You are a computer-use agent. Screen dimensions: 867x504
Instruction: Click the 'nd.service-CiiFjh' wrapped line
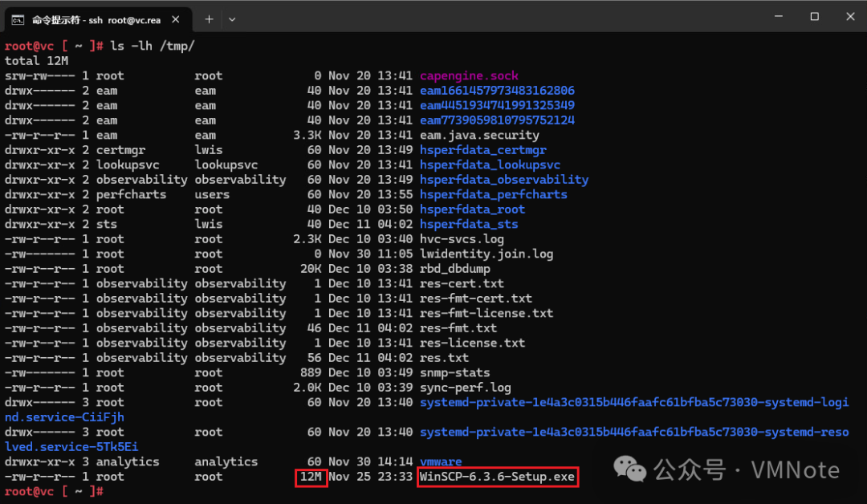click(x=64, y=418)
